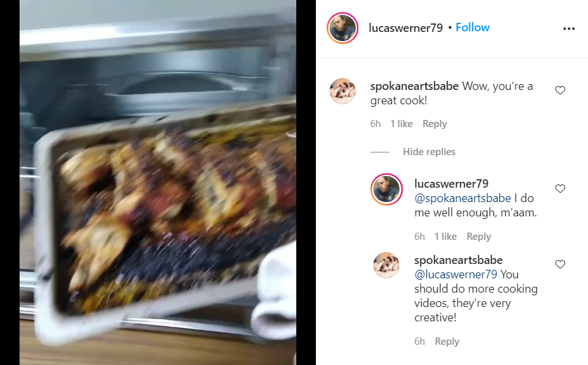Play or pause the cooking video
This screenshot has width=588, height=365.
click(158, 182)
